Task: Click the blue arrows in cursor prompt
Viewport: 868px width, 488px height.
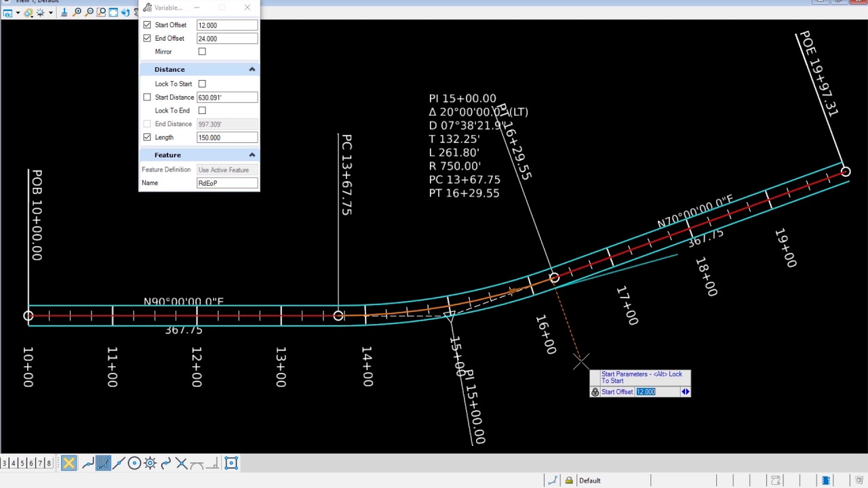Action: pos(686,392)
